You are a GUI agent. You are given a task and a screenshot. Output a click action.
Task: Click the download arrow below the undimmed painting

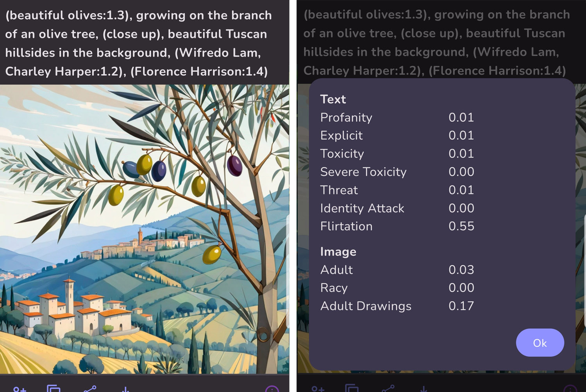coord(125,389)
